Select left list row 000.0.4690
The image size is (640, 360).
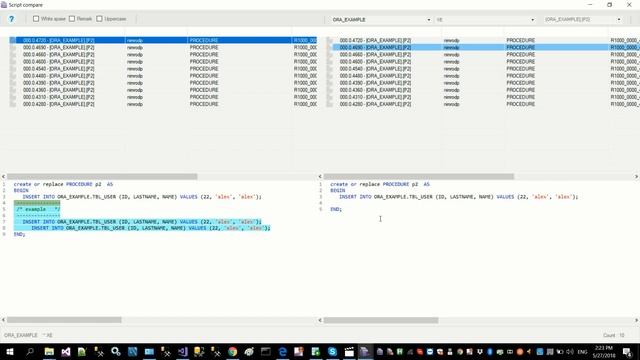click(x=163, y=47)
